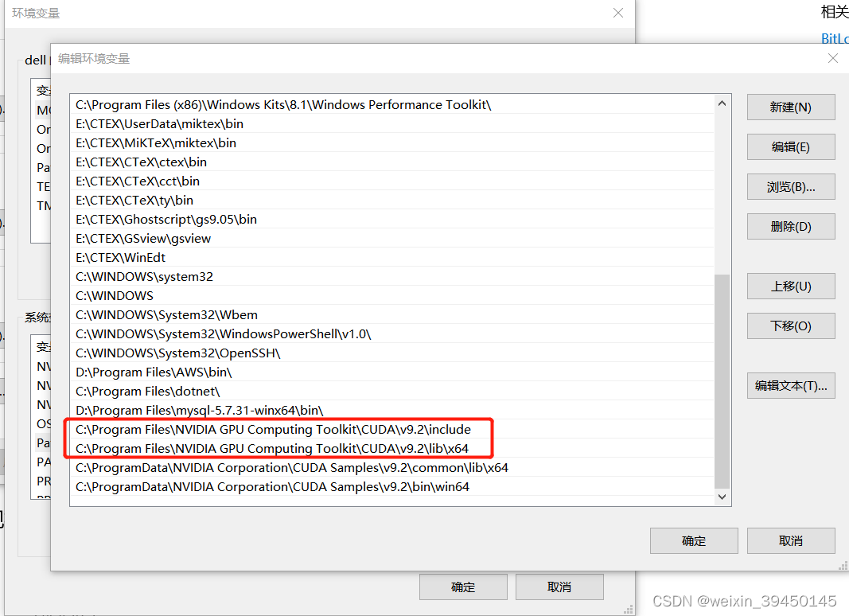Select C:\WINDOWS\system32 entry
The width and height of the screenshot is (849, 616).
coord(392,276)
